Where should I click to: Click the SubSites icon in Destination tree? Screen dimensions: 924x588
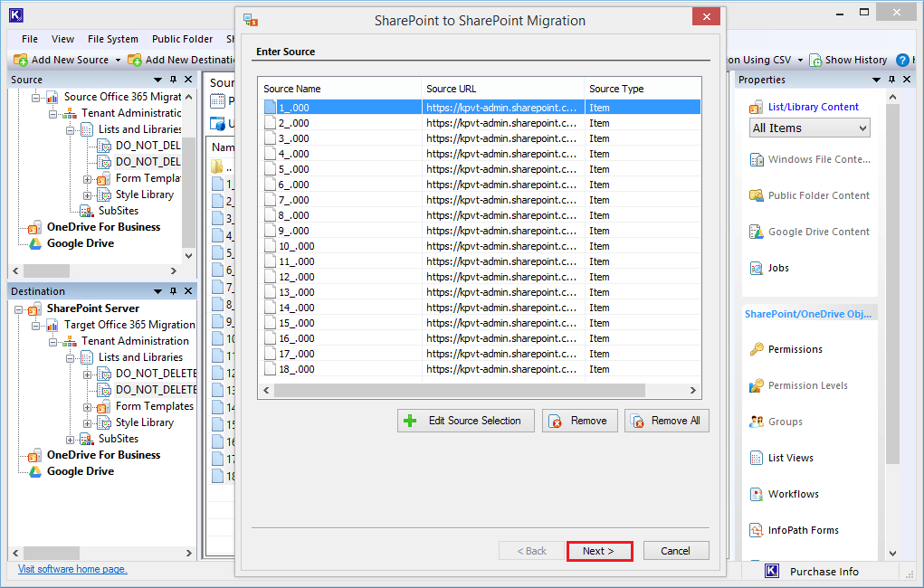click(87, 439)
